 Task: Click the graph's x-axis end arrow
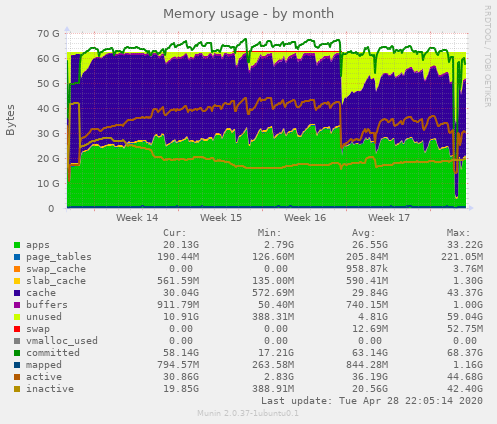[471, 208]
